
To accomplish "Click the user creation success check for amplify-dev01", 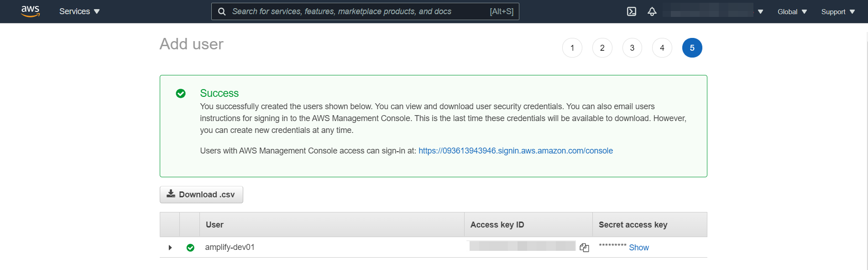I will click(190, 247).
